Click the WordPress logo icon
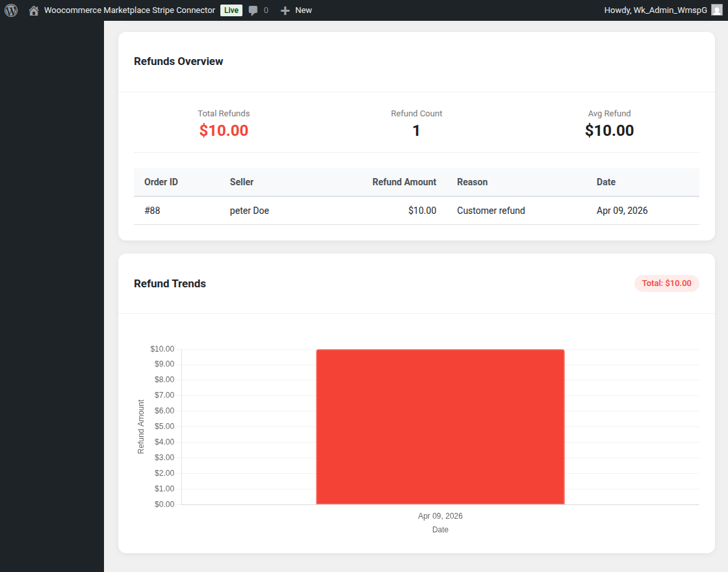The width and height of the screenshot is (728, 572). click(x=11, y=10)
